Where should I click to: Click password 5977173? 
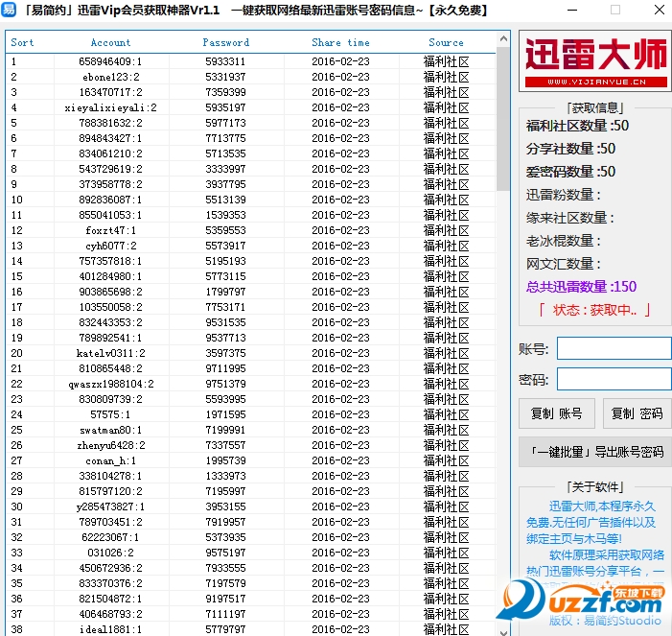[226, 123]
